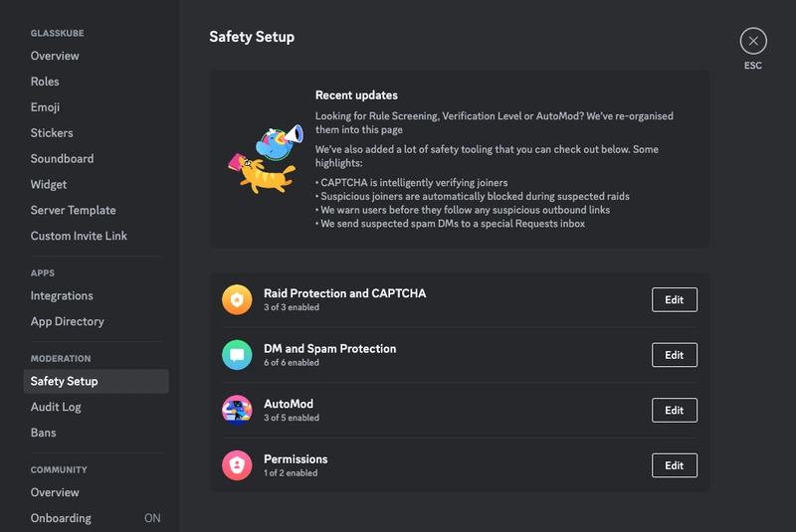Click the Recent updates heading

[x=356, y=95]
